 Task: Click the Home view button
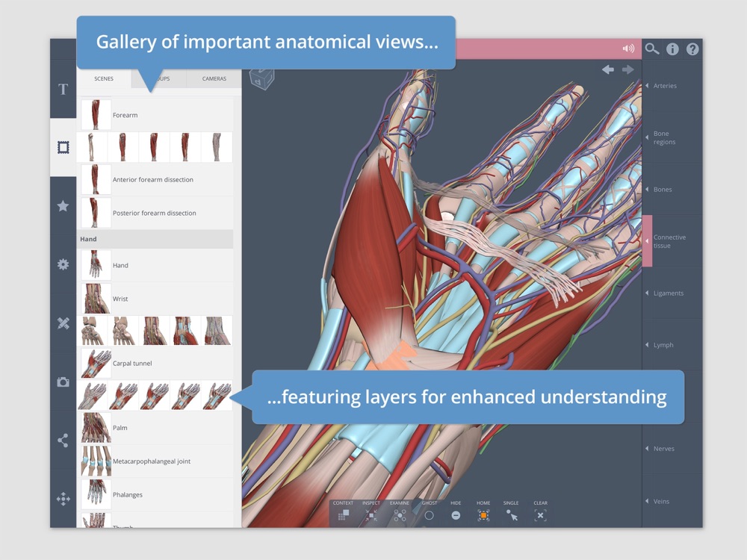[483, 511]
